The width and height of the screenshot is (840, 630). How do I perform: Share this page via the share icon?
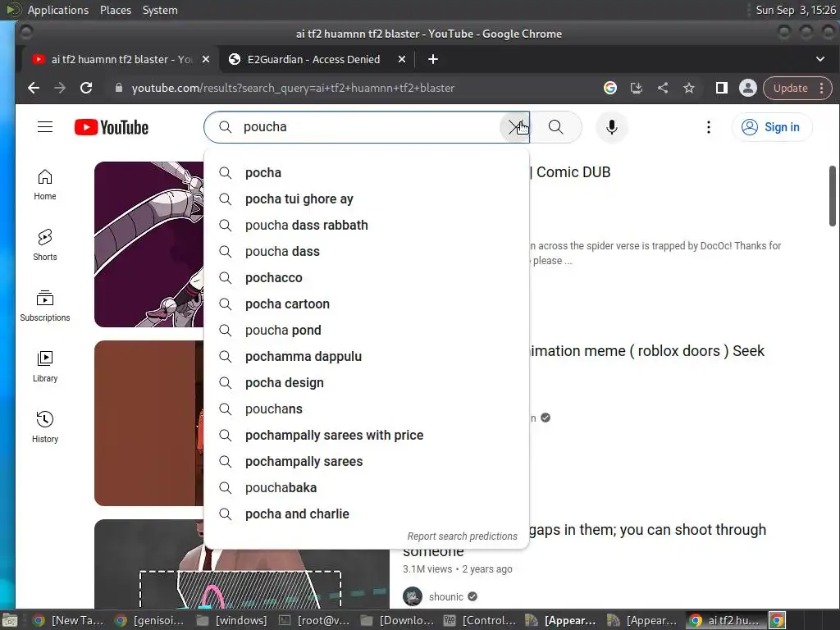[x=663, y=88]
